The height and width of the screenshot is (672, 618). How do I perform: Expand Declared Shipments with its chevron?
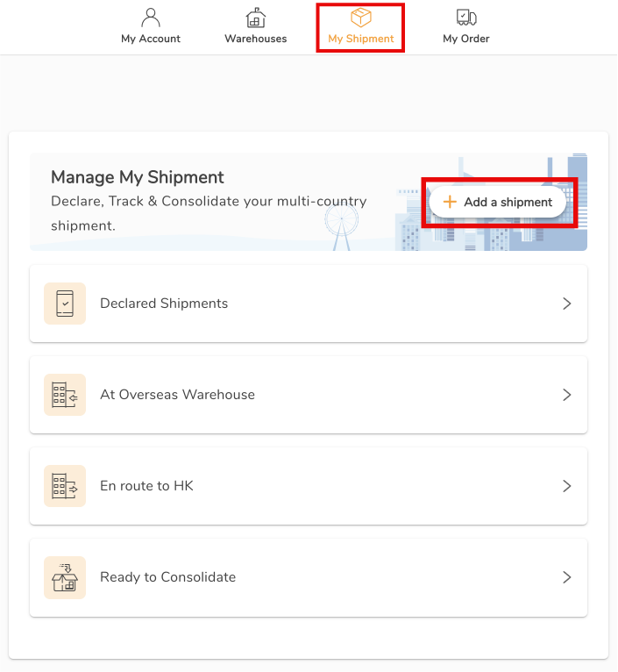567,304
